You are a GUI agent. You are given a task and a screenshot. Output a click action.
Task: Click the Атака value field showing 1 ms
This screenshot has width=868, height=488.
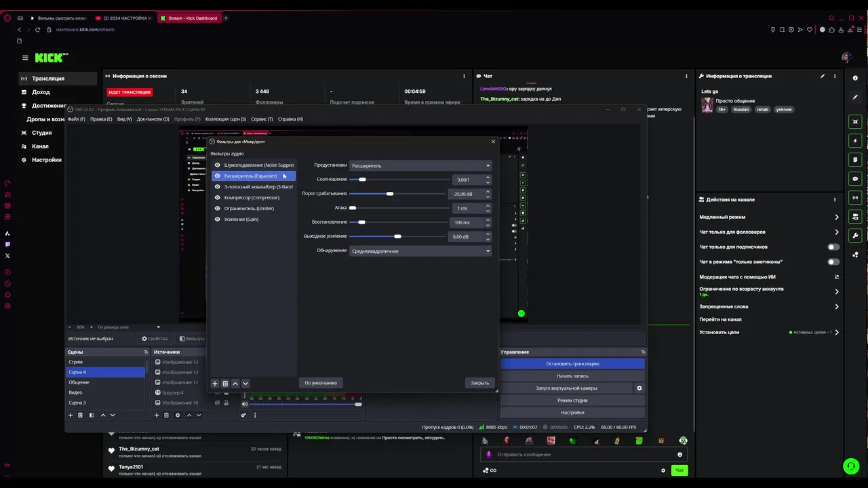pyautogui.click(x=467, y=208)
